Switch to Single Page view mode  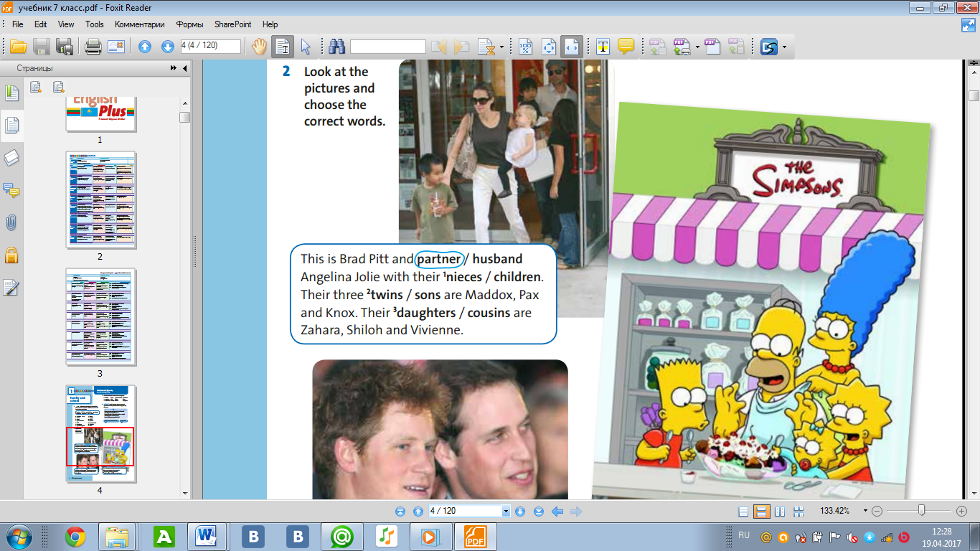point(743,512)
